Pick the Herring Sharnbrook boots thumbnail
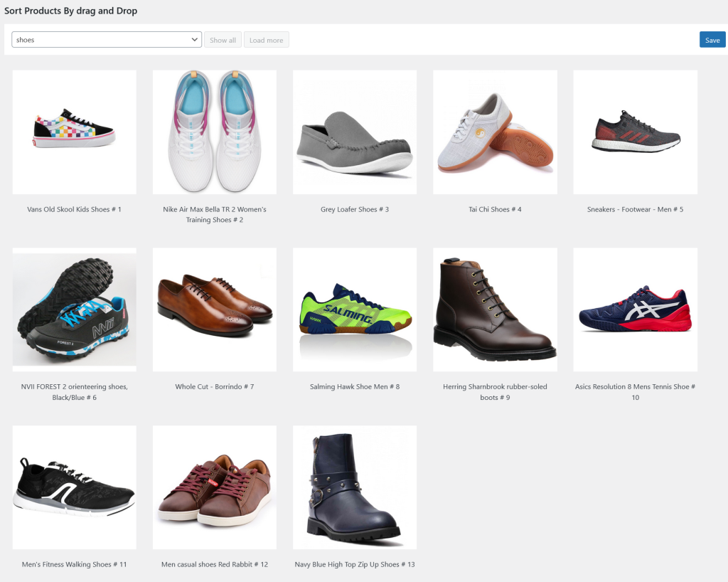 pos(494,309)
